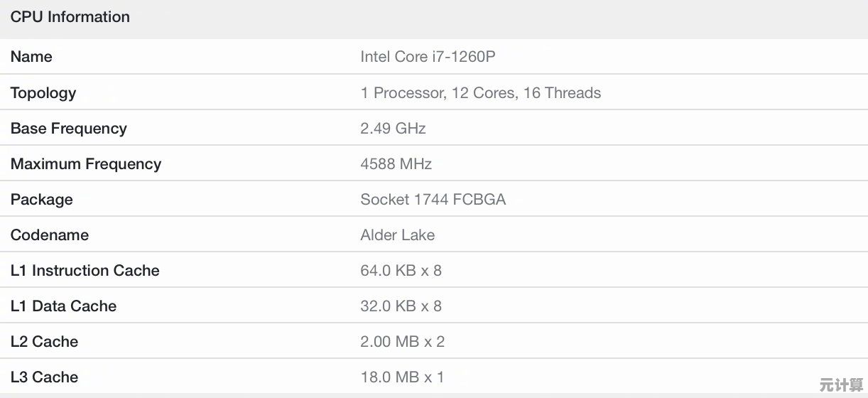Click the CPU Information section header
Image resolution: width=868 pixels, height=398 pixels.
[70, 17]
